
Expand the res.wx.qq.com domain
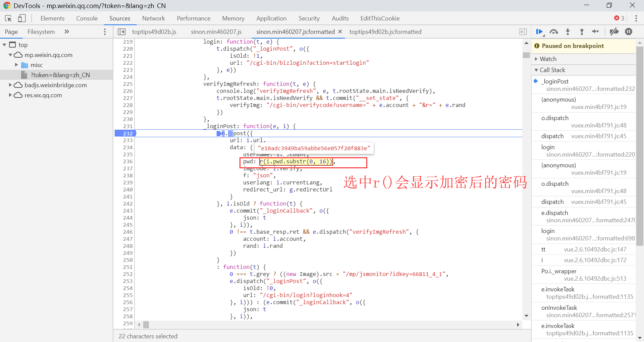(10, 95)
